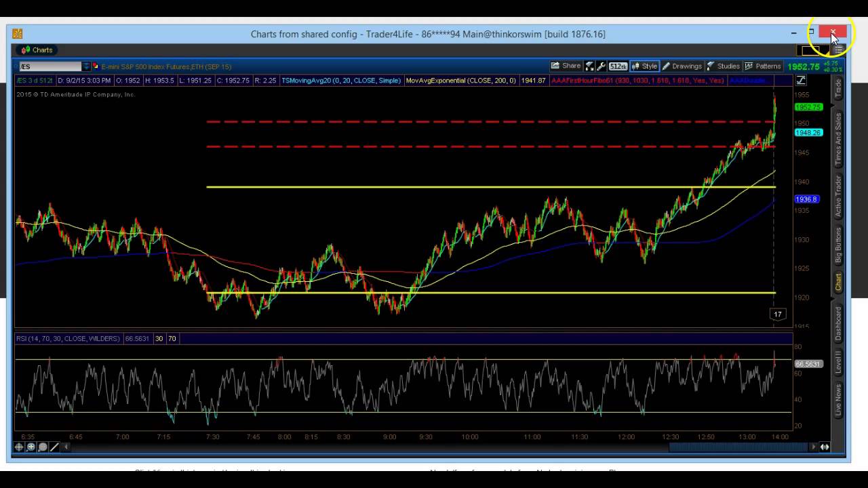
Task: Click the chart grid layout rectangle icon
Action: 812,50
